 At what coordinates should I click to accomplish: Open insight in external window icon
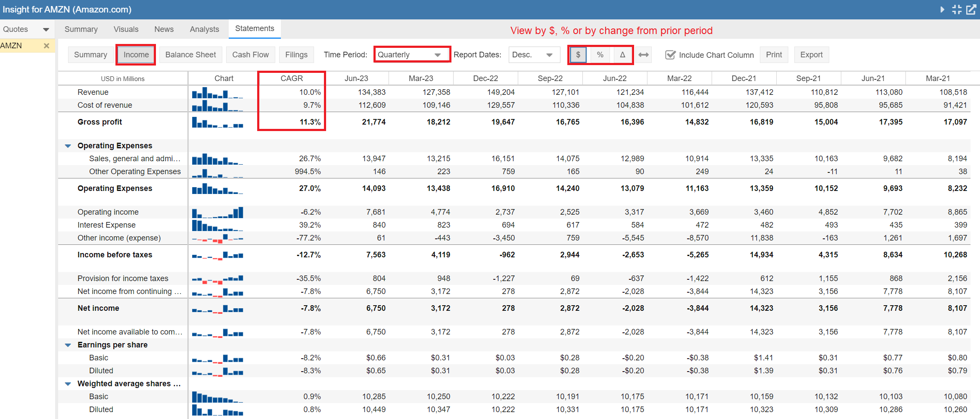971,9
